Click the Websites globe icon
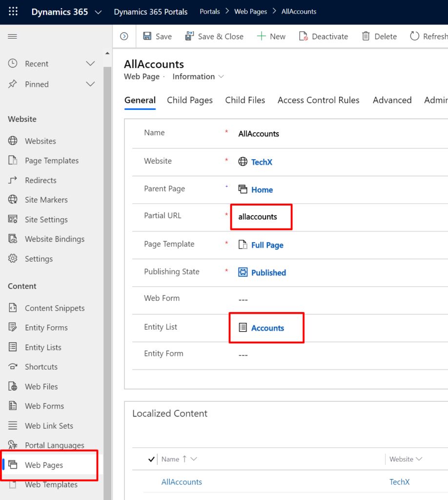This screenshot has height=500, width=448. 13,141
